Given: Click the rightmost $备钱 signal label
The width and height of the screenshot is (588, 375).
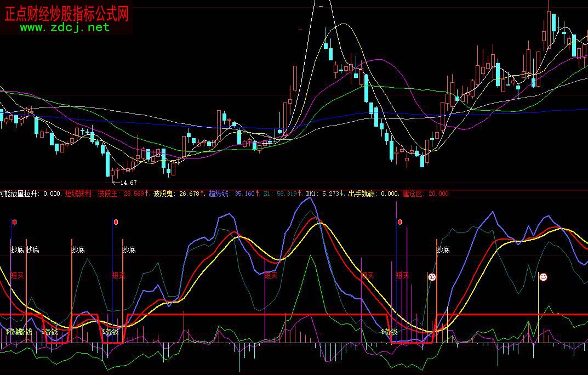Looking at the screenshot, I should pos(389,332).
